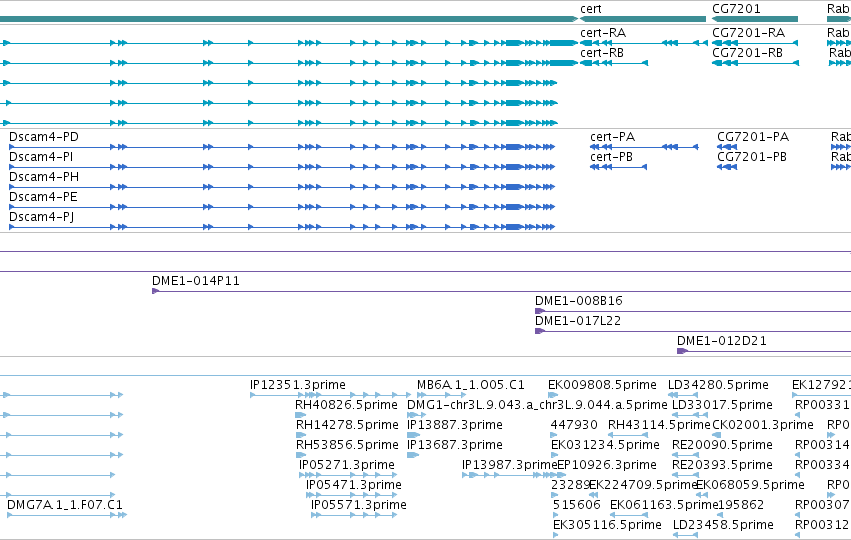Click the cert-PA protein label
The height and width of the screenshot is (540, 851).
coord(612,137)
